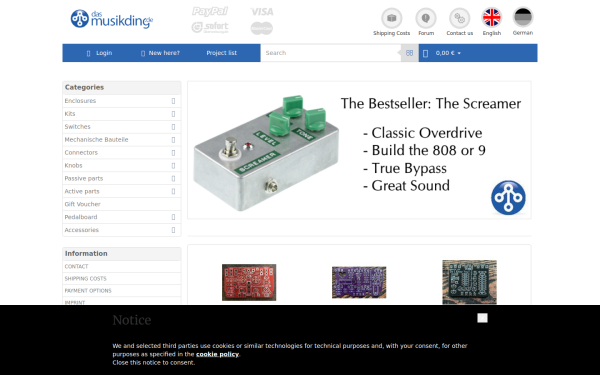Open the Kits category
This screenshot has width=600, height=375.
70,114
